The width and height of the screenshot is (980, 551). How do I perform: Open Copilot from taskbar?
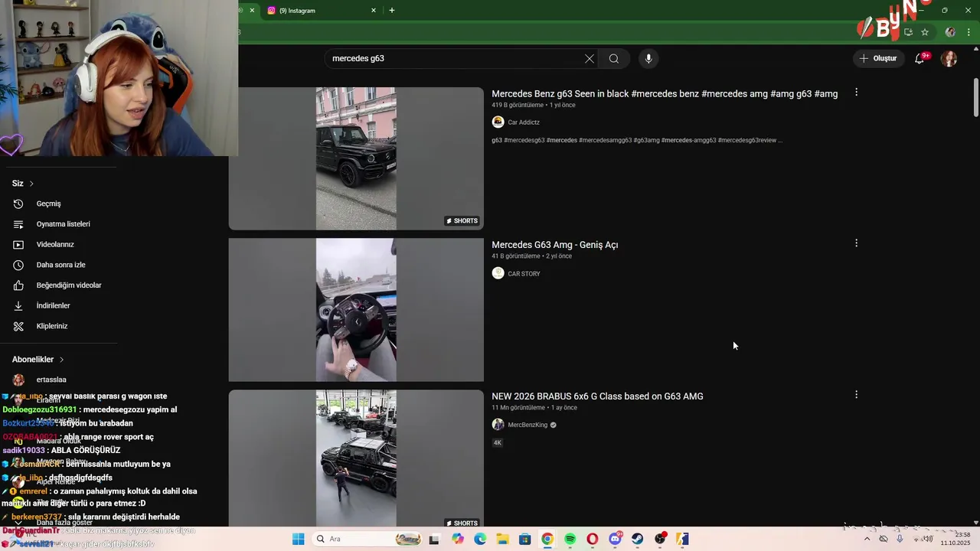click(458, 540)
